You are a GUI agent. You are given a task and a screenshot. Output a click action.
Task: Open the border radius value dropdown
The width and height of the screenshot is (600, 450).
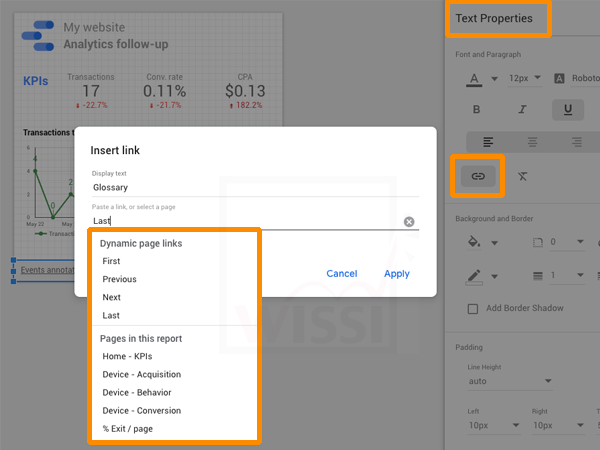coord(567,242)
